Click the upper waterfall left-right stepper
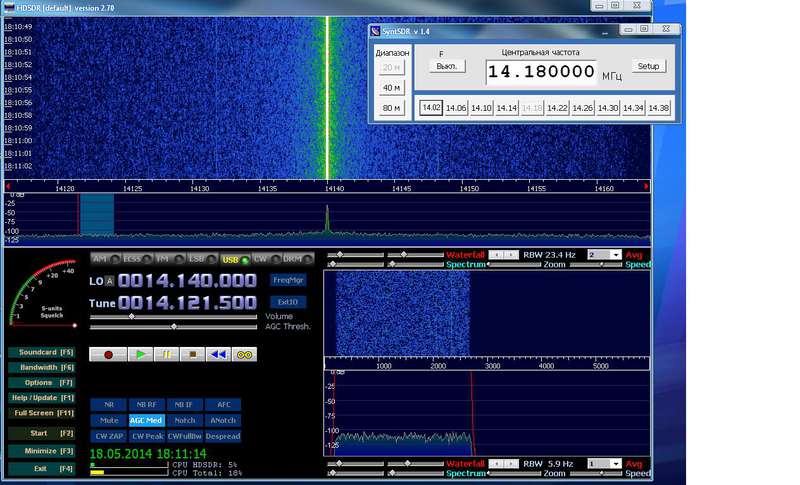 pyautogui.click(x=504, y=254)
